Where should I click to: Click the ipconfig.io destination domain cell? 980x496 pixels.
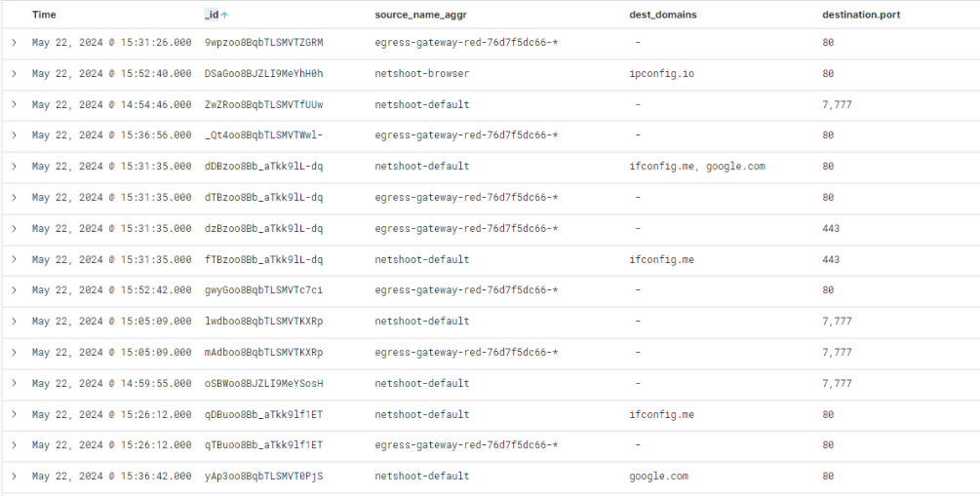659,73
